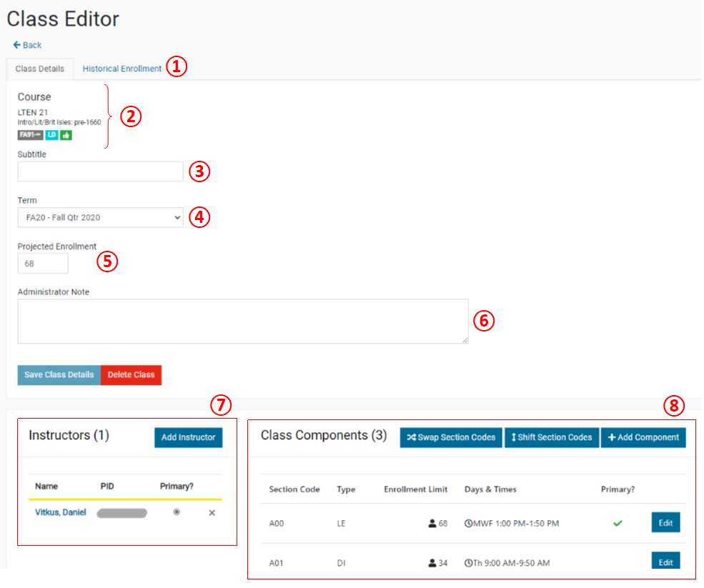Click the Add Component button
Viewport: 704px width, 588px height.
643,438
